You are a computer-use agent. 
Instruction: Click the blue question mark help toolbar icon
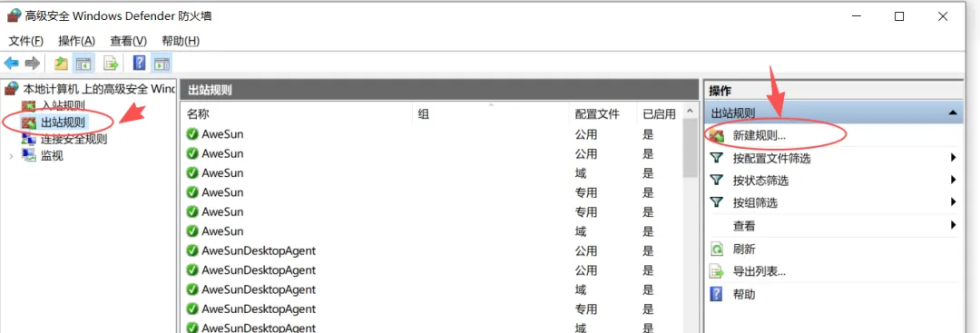click(x=140, y=64)
